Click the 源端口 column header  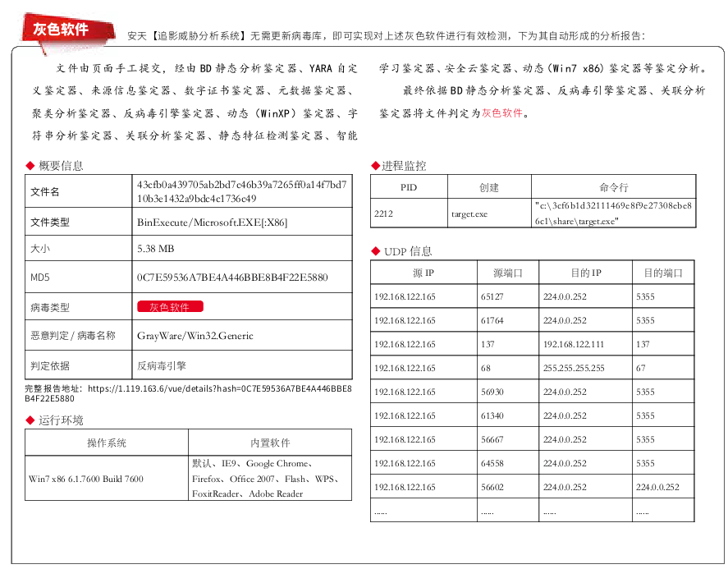[x=508, y=273]
